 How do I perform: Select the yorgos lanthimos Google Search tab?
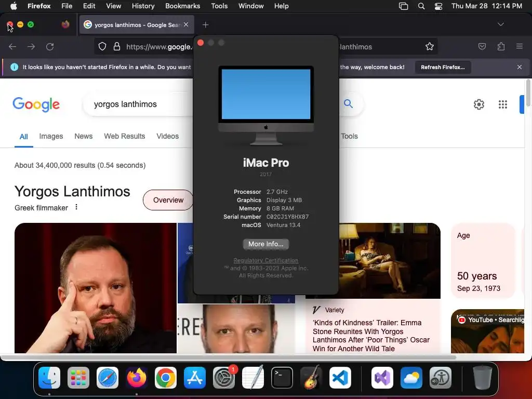click(137, 25)
